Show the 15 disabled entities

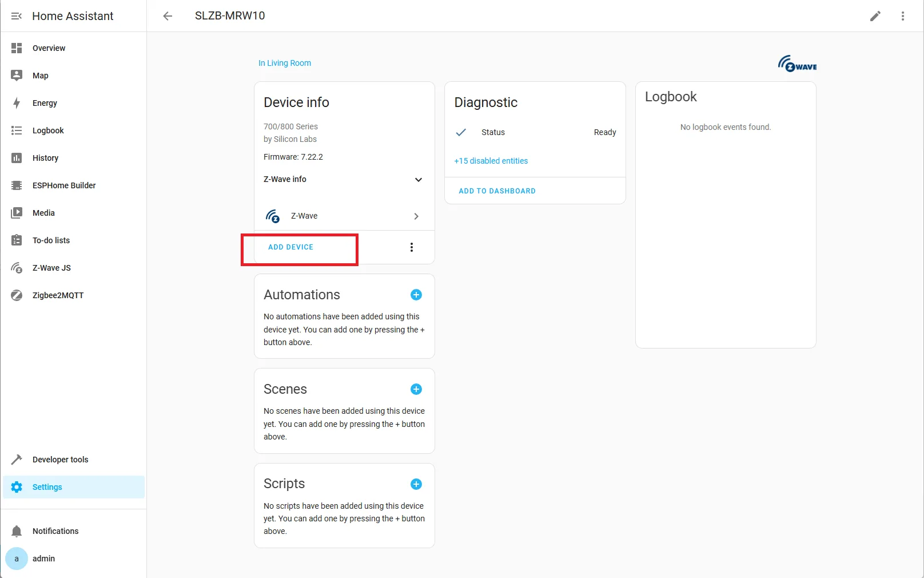click(490, 161)
